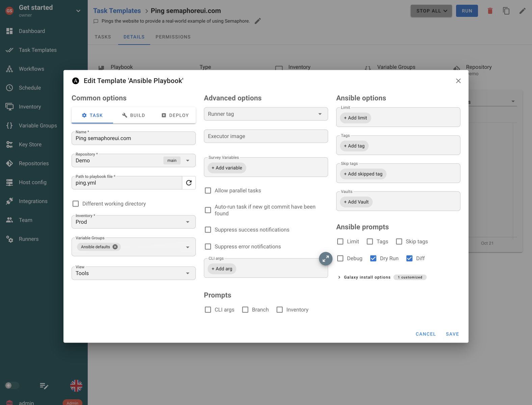Open the Get started project switcher
The height and width of the screenshot is (405, 532).
pyautogui.click(x=44, y=11)
